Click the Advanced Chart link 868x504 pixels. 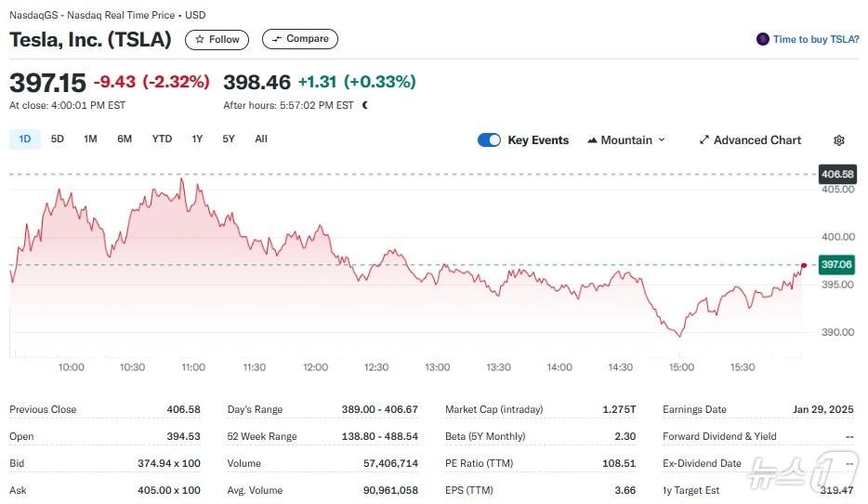click(x=756, y=140)
